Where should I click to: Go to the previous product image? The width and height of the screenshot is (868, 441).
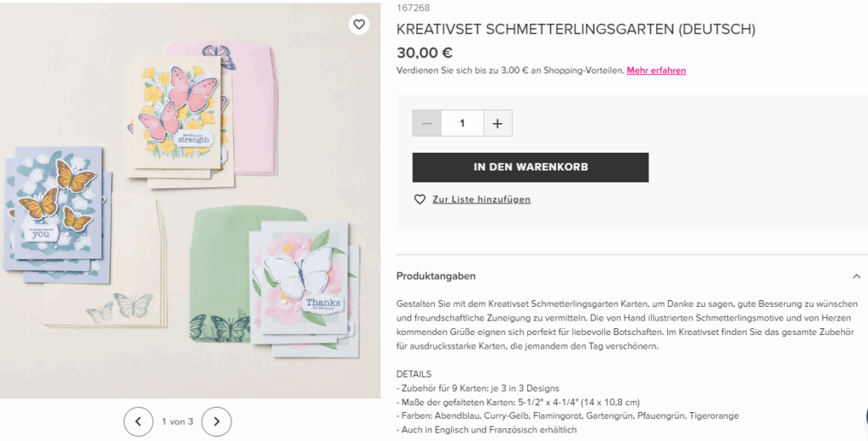(138, 421)
